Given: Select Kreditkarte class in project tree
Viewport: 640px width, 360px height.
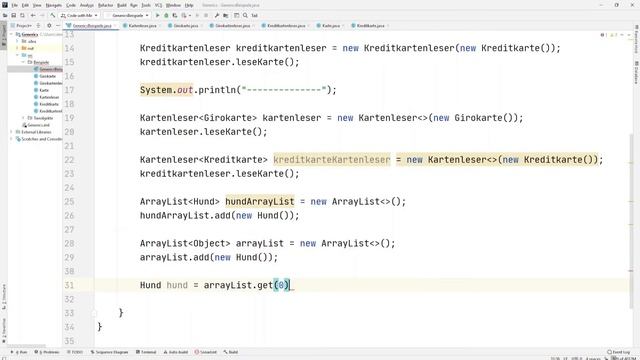Looking at the screenshot, I should point(46,104).
